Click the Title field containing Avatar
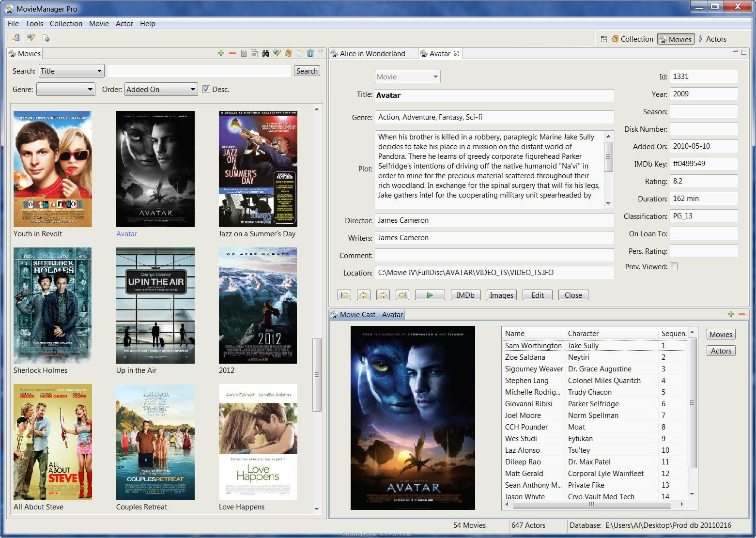Image resolution: width=756 pixels, height=538 pixels. [x=494, y=95]
